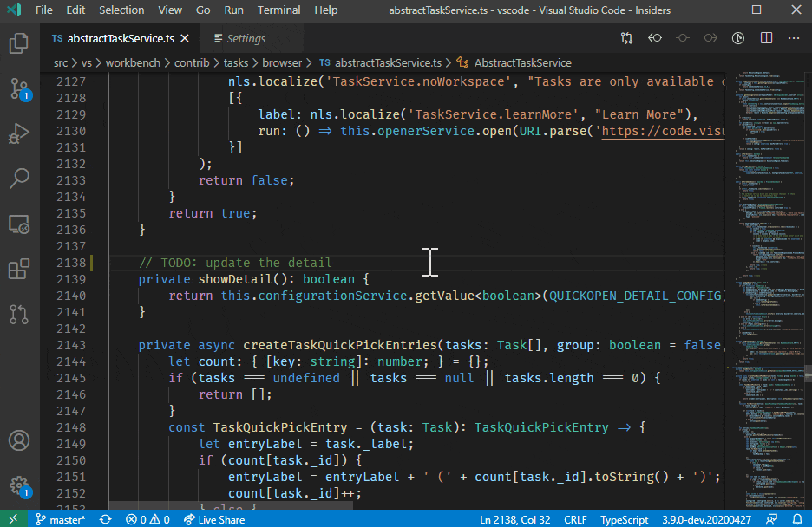Screen dimensions: 812x527
Task: Open the Extensions view
Action: pyautogui.click(x=19, y=269)
